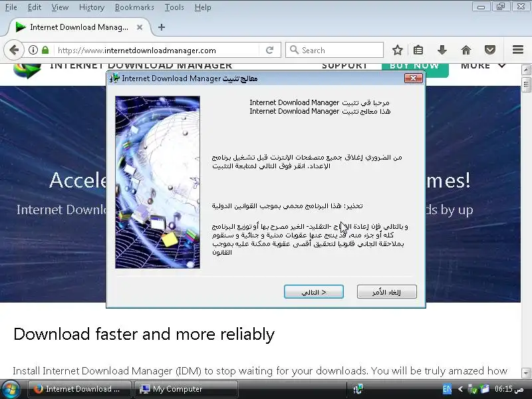
Task: Click the BUY NOW button on website
Action: tap(415, 69)
